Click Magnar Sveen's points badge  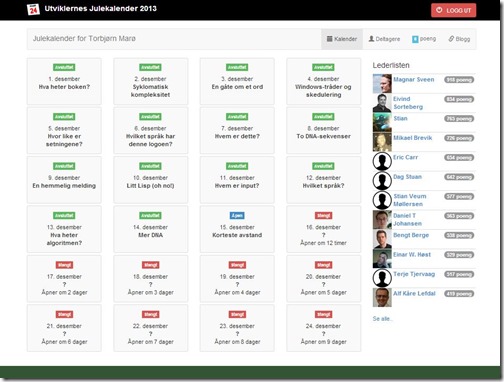[459, 80]
